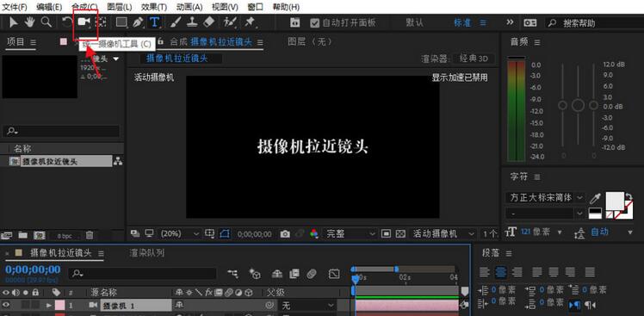Open the resolution 完整 dropdown
The width and height of the screenshot is (644, 316).
[350, 234]
